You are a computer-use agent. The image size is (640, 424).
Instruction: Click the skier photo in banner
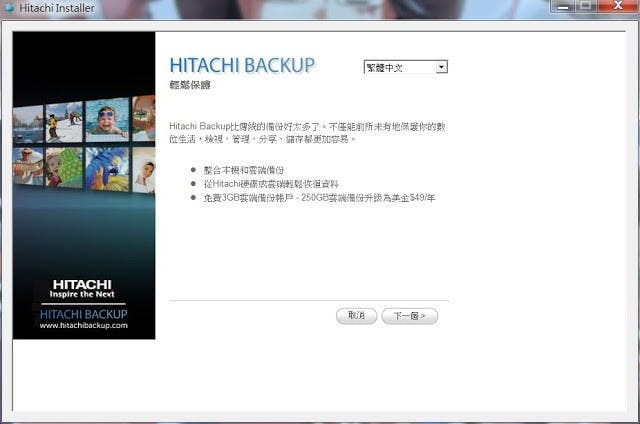[x=64, y=122]
